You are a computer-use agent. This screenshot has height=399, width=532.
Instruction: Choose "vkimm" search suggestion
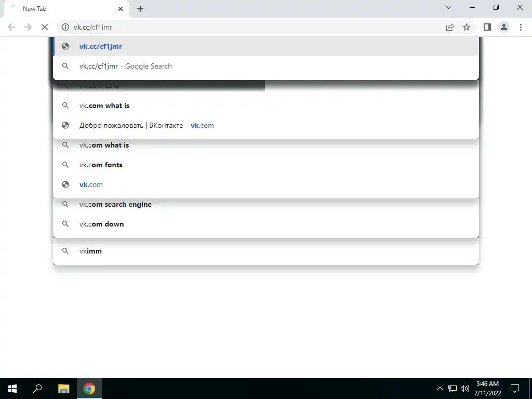click(x=266, y=251)
